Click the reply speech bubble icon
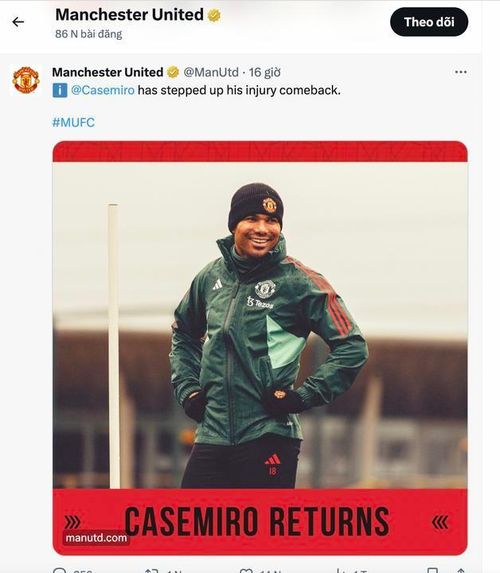 pos(60,571)
